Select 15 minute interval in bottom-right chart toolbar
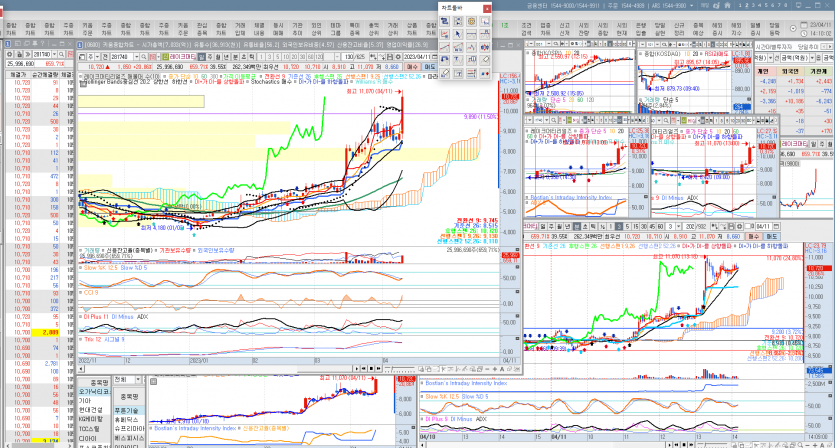835x448 pixels. [636, 226]
